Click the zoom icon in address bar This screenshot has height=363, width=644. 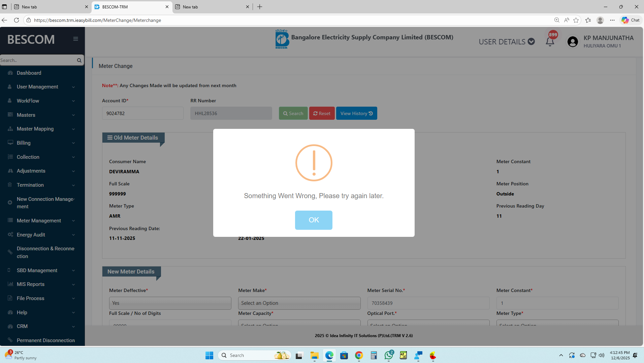(557, 20)
